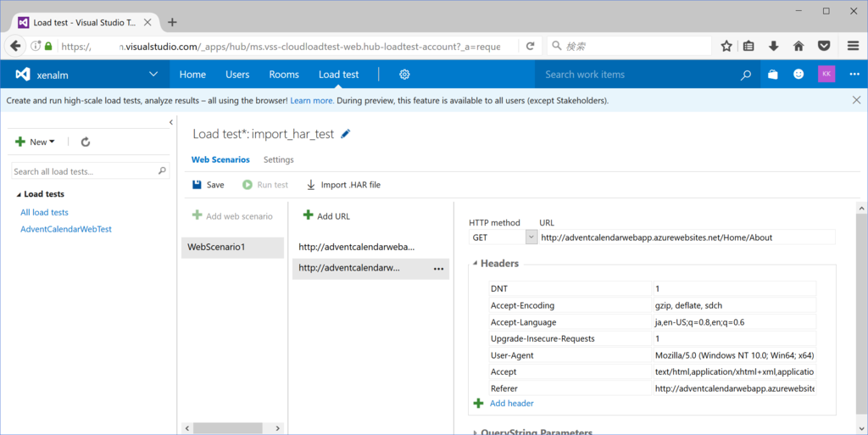Open the Users hub
Image resolution: width=868 pixels, height=435 pixels.
(x=237, y=74)
